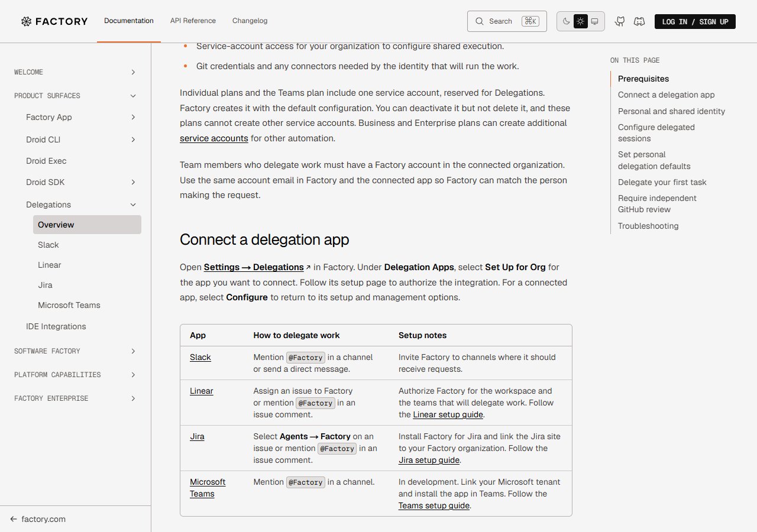Screen dimensions: 757x532
Task: Open the Jira setup guide link
Action: [x=429, y=460]
